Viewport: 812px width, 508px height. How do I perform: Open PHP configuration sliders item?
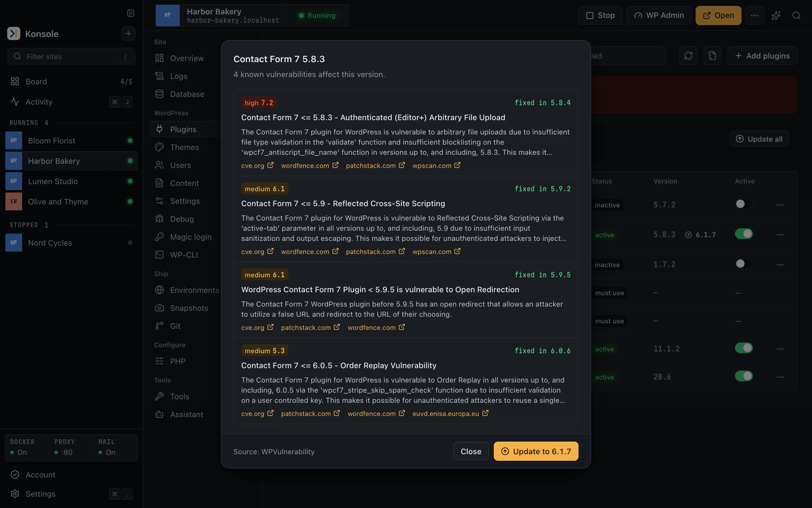(x=186, y=361)
